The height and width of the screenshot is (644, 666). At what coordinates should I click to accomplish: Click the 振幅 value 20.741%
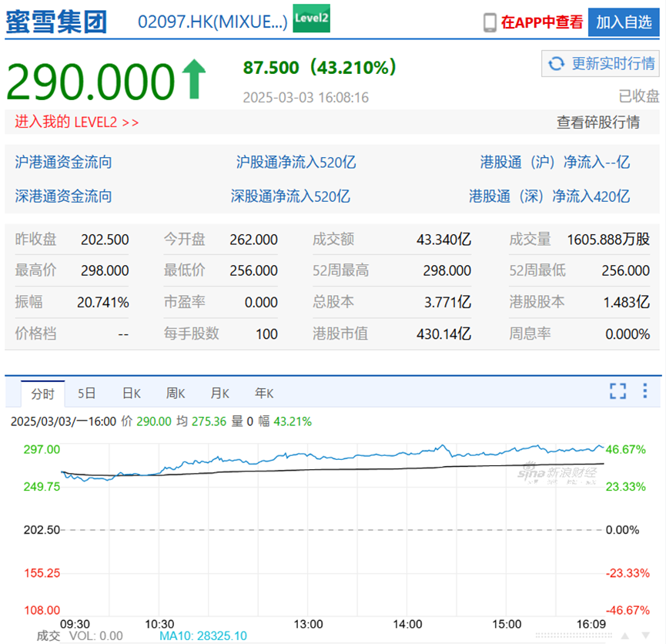(103, 302)
